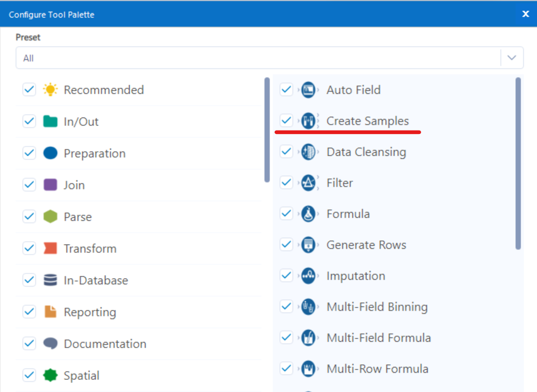
Task: Select the Auto Field tool icon
Action: (309, 90)
